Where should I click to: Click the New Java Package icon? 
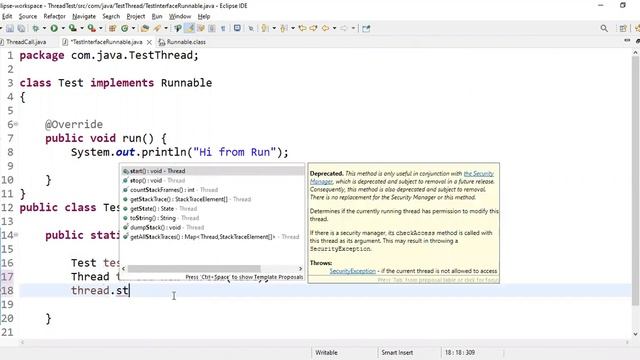coord(112,28)
